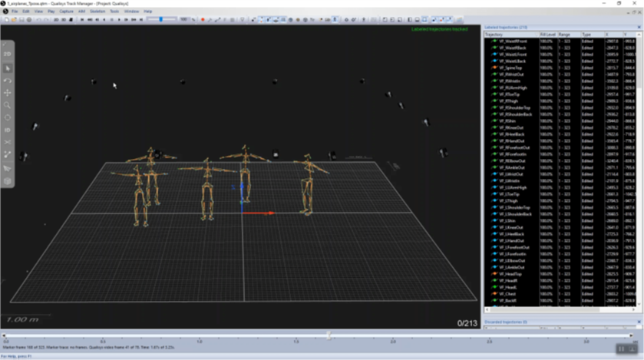Select the ID identify tool in sidebar
Viewport: 644px width, 360px height.
pos(8,130)
